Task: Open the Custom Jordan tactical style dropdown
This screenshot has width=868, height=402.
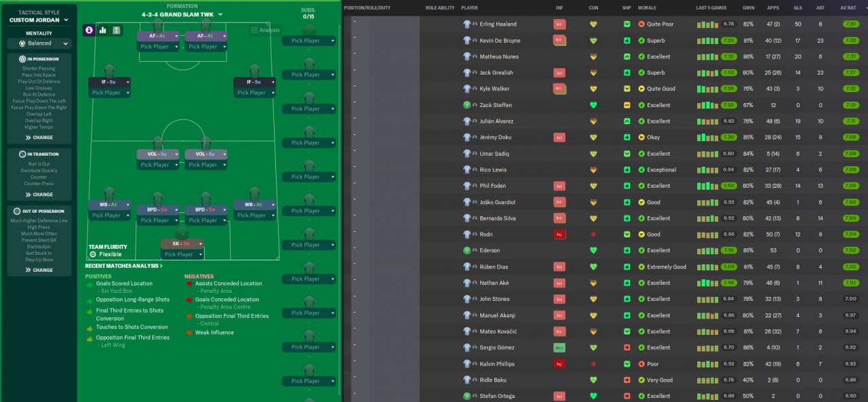Action: [39, 20]
